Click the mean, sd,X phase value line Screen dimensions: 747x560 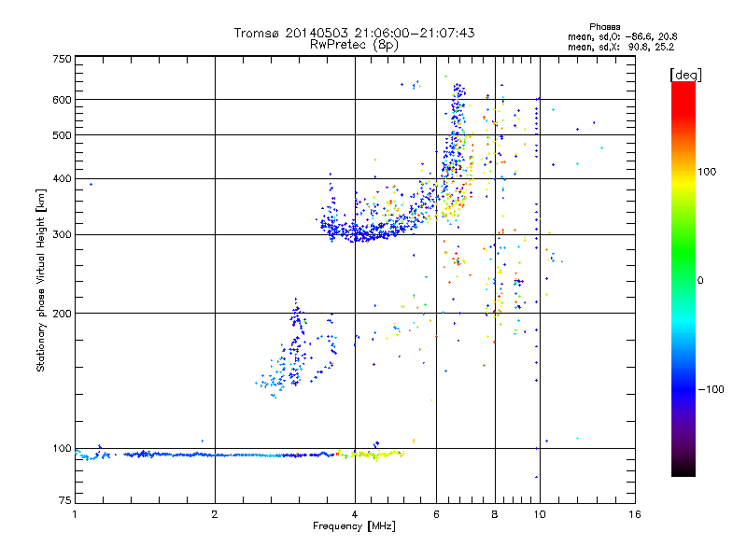[x=621, y=48]
